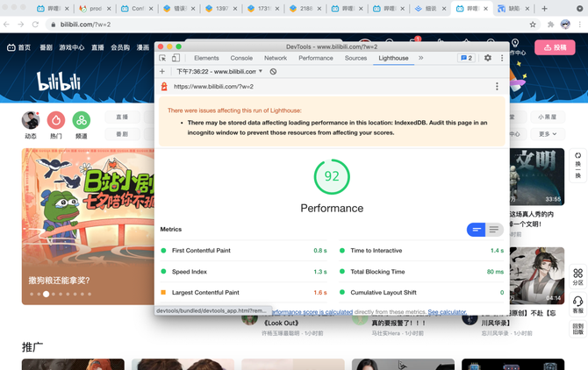The image size is (588, 370).
Task: Click the issues counter badge showing 2
Action: 467,58
